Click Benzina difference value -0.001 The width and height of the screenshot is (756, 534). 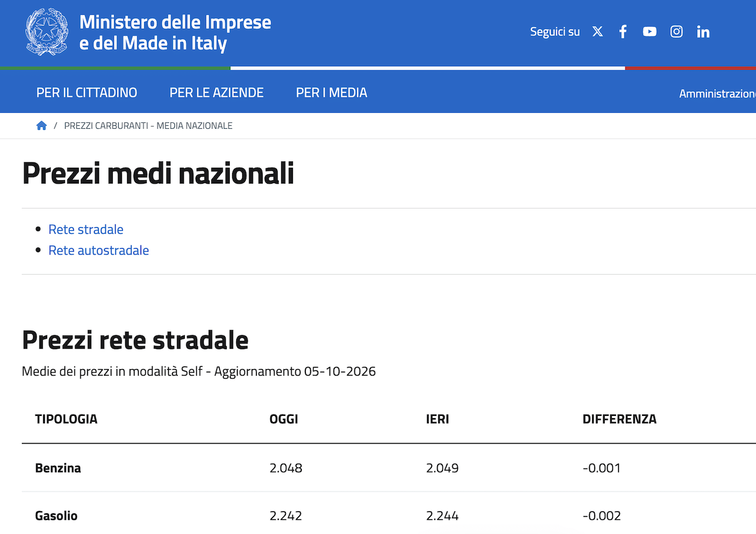(602, 468)
